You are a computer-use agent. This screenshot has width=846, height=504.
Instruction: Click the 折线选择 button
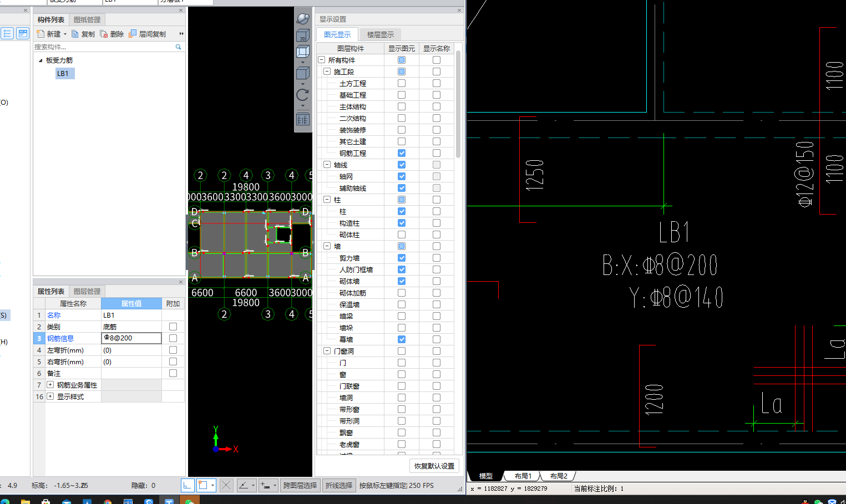pyautogui.click(x=339, y=485)
